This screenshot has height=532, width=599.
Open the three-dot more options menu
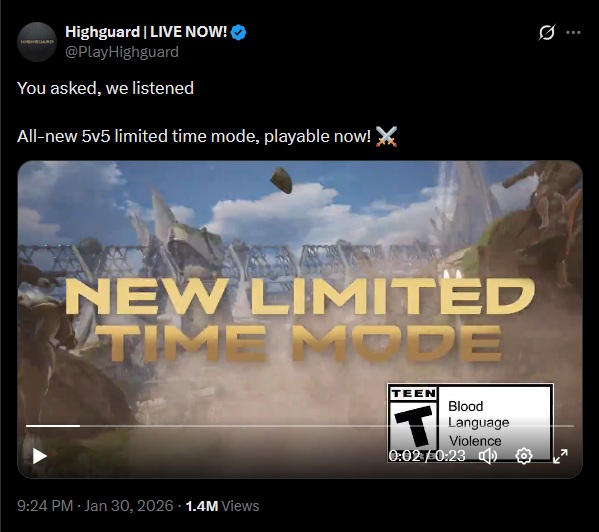[573, 32]
